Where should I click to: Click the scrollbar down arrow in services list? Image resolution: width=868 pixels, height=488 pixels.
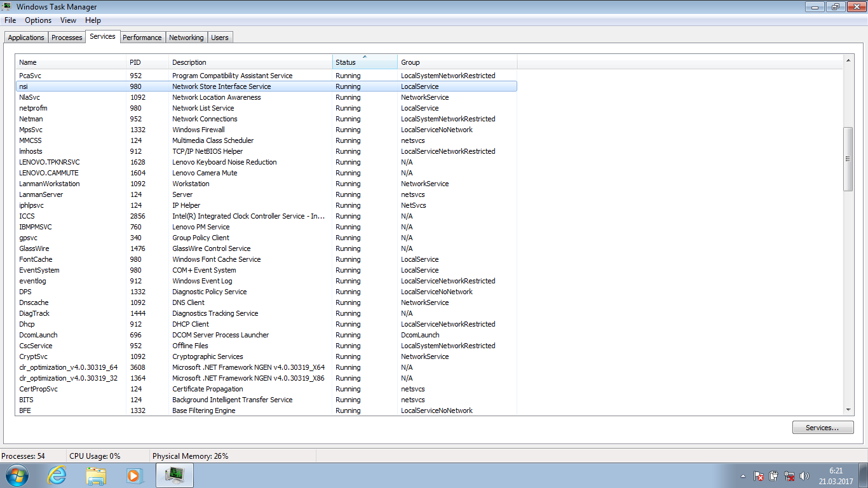point(848,410)
